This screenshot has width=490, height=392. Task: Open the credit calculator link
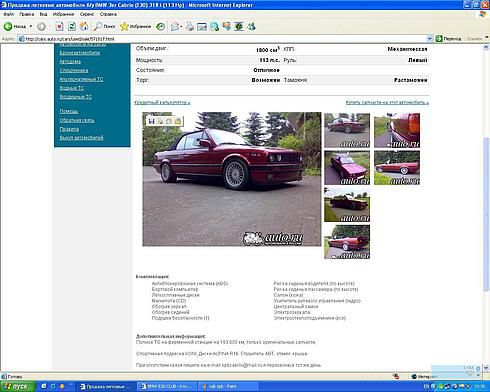tap(162, 103)
